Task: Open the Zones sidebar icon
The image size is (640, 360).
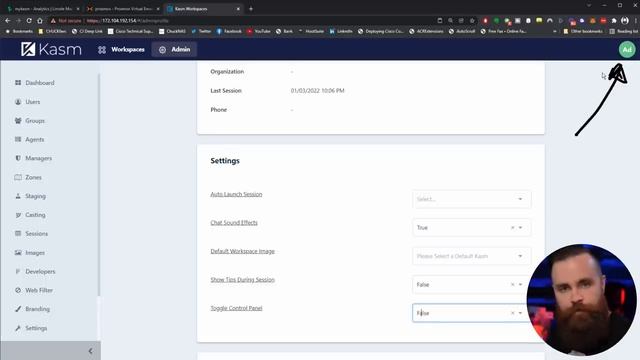Action: [18, 177]
